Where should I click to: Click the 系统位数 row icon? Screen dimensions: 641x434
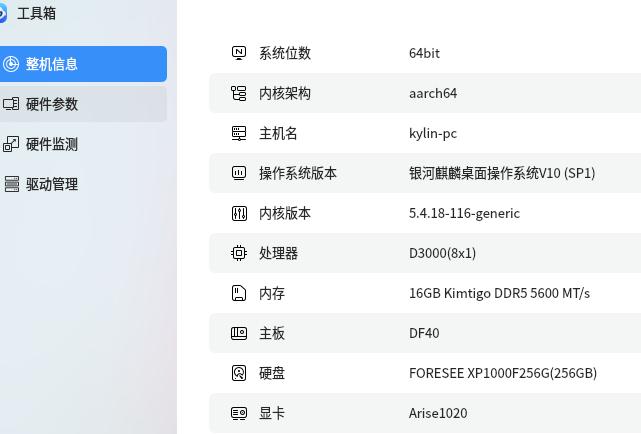pyautogui.click(x=239, y=53)
